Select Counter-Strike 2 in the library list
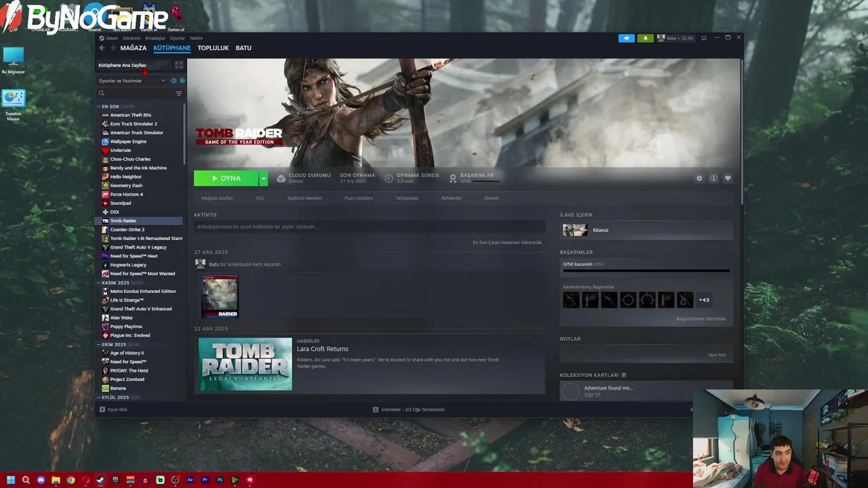 (127, 230)
